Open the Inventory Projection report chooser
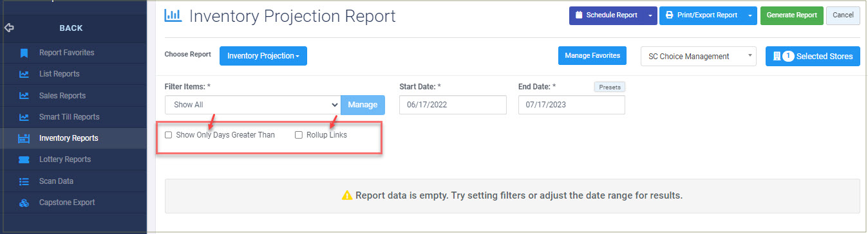The image size is (868, 234). click(263, 56)
